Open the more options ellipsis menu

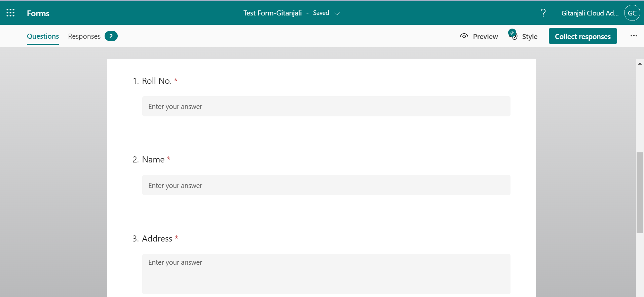pyautogui.click(x=634, y=36)
